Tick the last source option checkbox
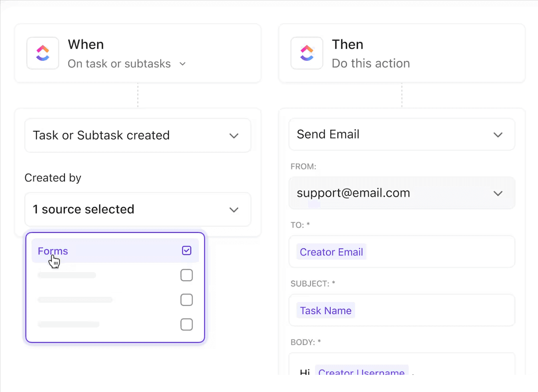The height and width of the screenshot is (392, 538). coord(187,324)
